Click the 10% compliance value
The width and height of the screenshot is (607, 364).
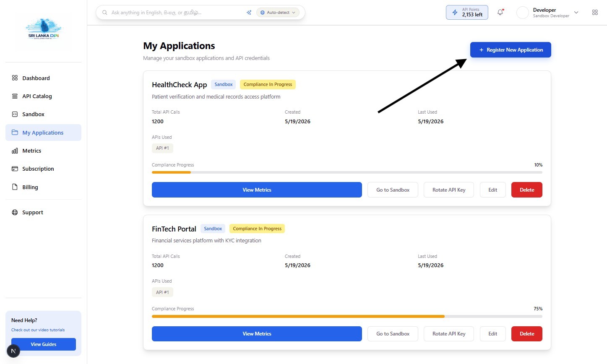point(538,165)
